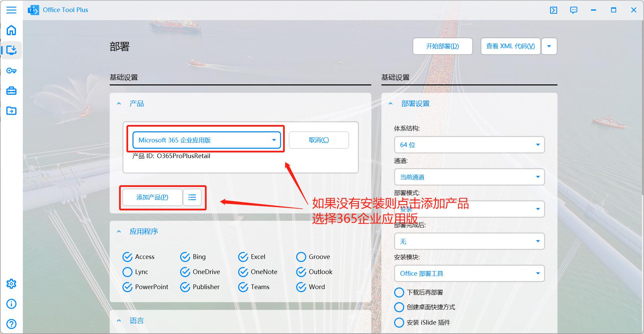Screen dimensions: 644x334
Task: Click the 取消(C) button
Action: [318, 140]
